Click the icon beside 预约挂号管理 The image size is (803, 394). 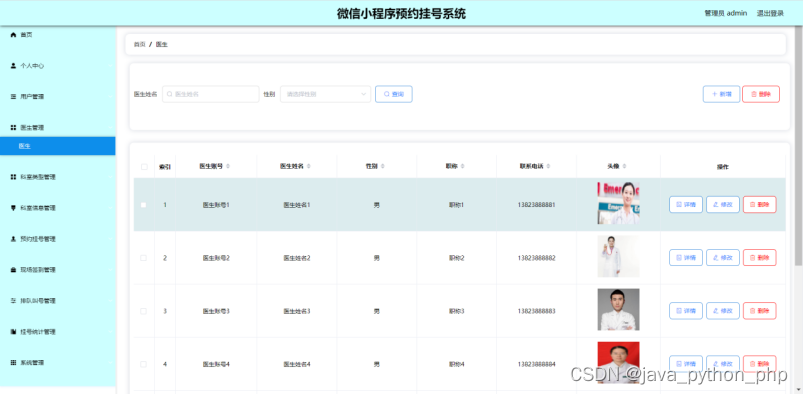point(13,239)
